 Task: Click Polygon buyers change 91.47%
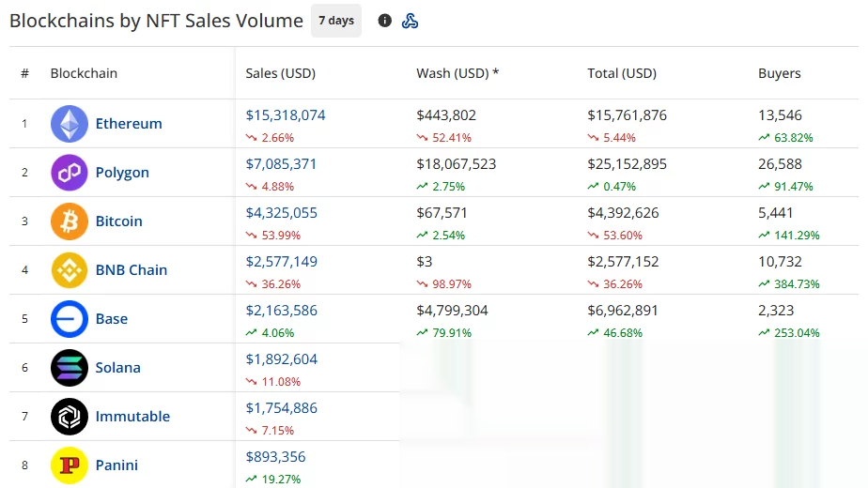click(785, 187)
